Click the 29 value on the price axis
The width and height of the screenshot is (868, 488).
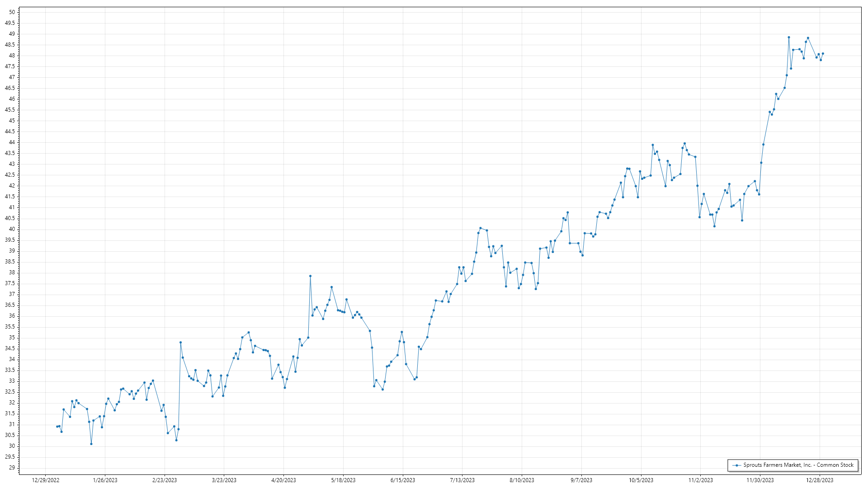[12, 468]
